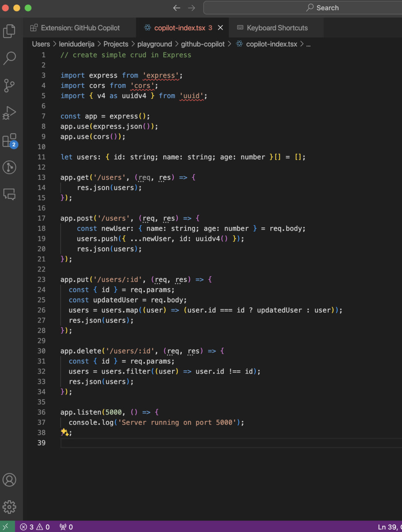
Task: Expand the trailing ellipsis in the breadcrumbs
Action: click(309, 44)
